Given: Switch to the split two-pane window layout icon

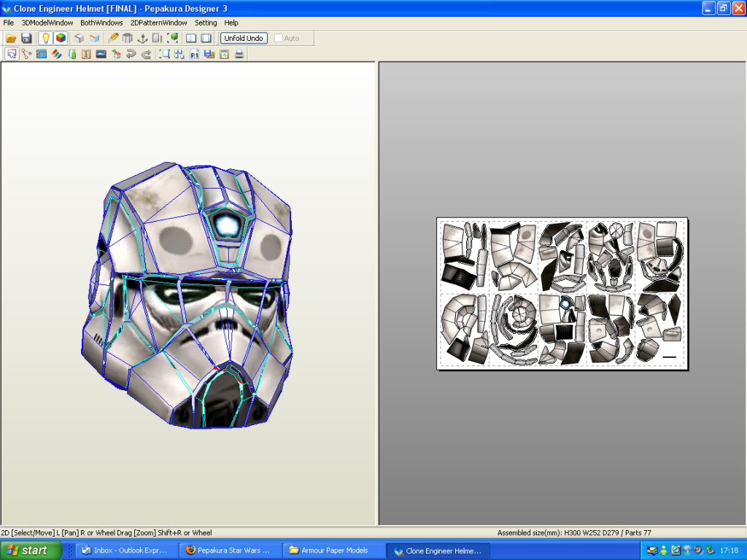Looking at the screenshot, I should click(191, 38).
